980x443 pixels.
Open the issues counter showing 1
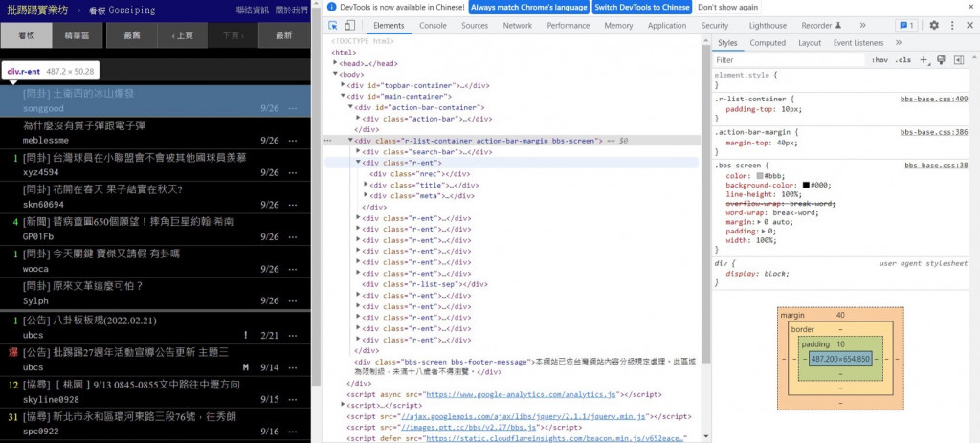(x=905, y=26)
